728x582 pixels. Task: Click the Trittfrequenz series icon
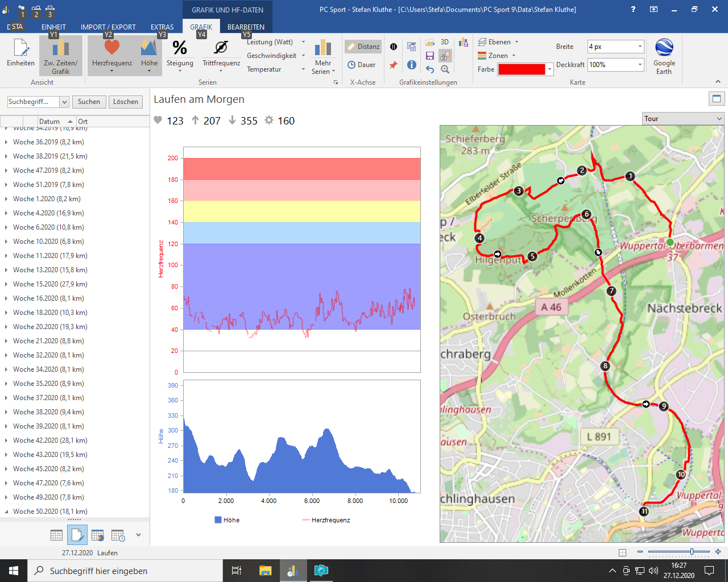221,48
